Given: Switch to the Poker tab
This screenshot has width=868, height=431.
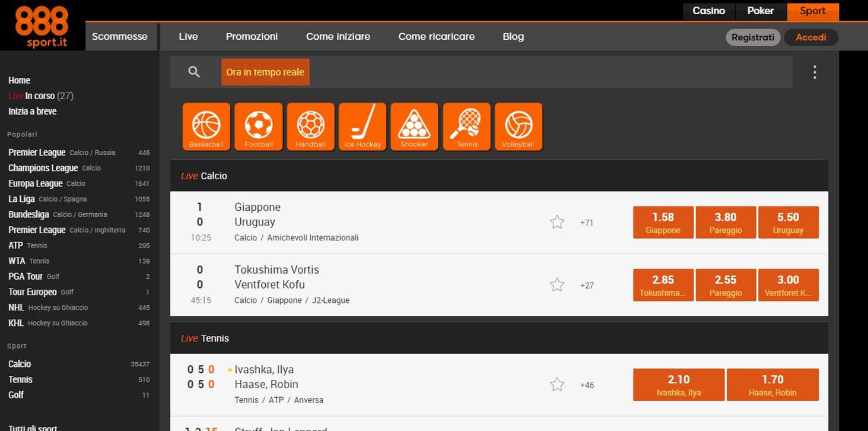Looking at the screenshot, I should click(x=761, y=11).
